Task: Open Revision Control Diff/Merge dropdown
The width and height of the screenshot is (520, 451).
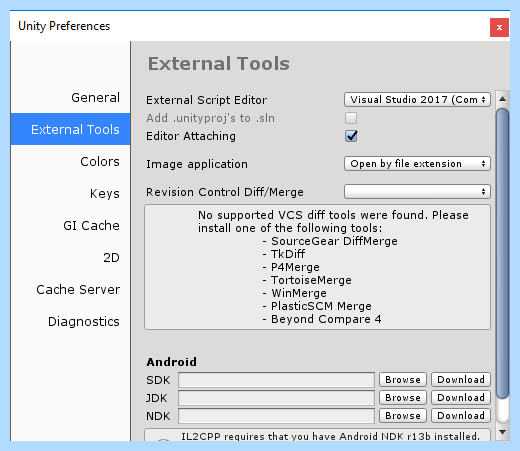Action: tap(417, 192)
